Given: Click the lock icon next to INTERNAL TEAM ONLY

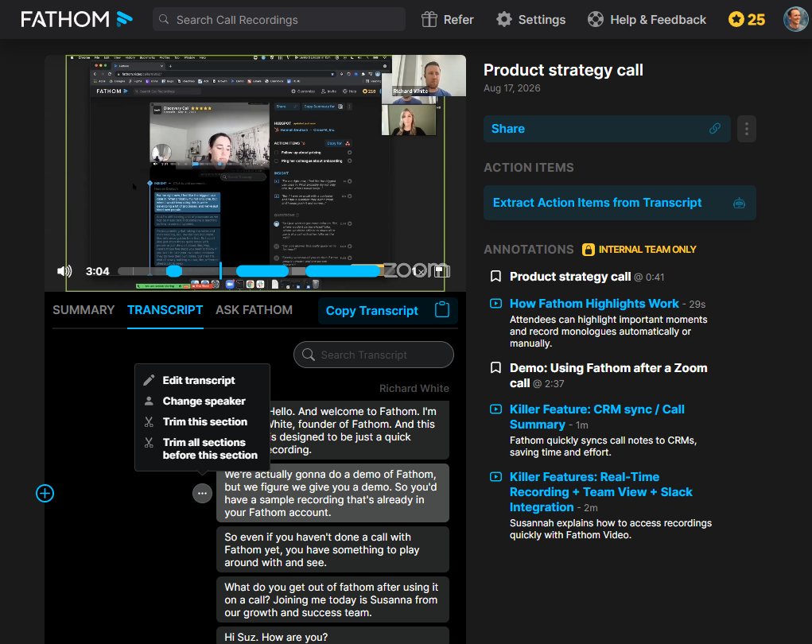Looking at the screenshot, I should click(x=589, y=250).
